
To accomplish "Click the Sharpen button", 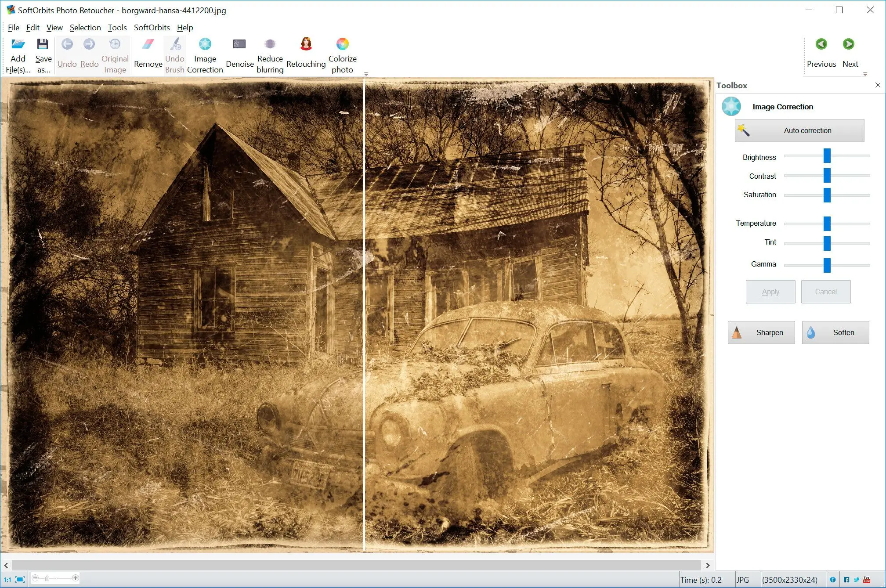I will pos(760,332).
